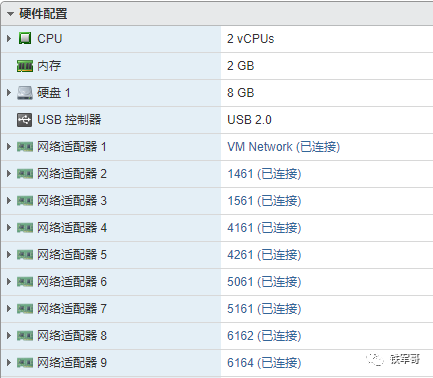Expand the 网络适配器 2 row arrow

[9, 174]
